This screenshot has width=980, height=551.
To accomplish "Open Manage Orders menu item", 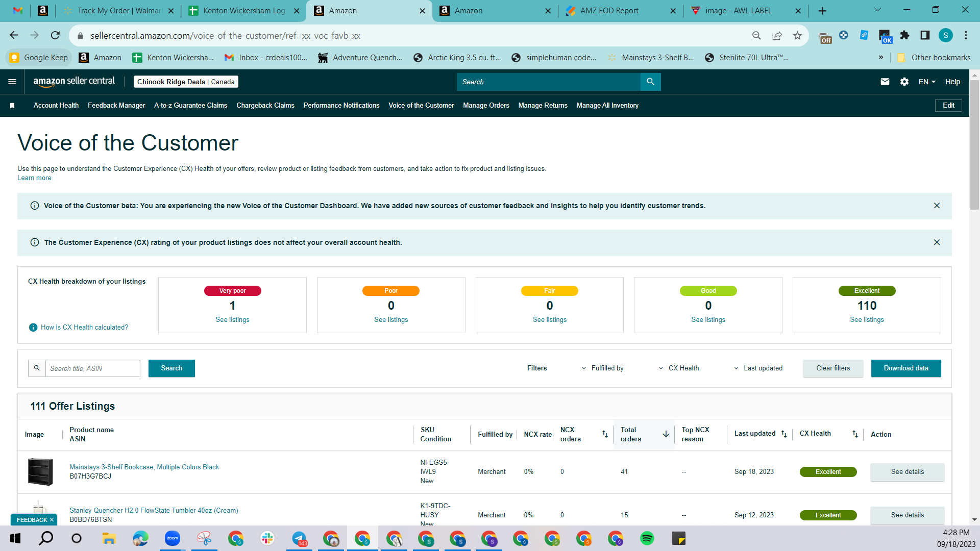I will click(x=486, y=106).
